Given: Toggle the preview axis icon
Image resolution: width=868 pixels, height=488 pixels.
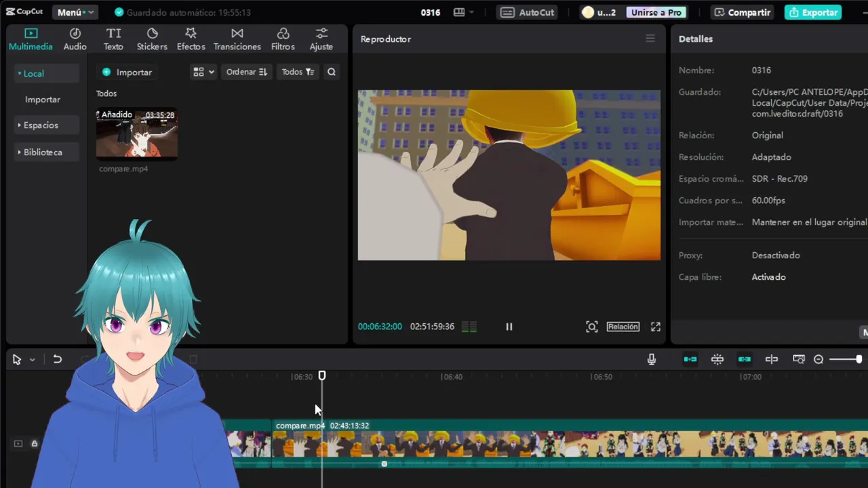Looking at the screenshot, I should coord(772,359).
